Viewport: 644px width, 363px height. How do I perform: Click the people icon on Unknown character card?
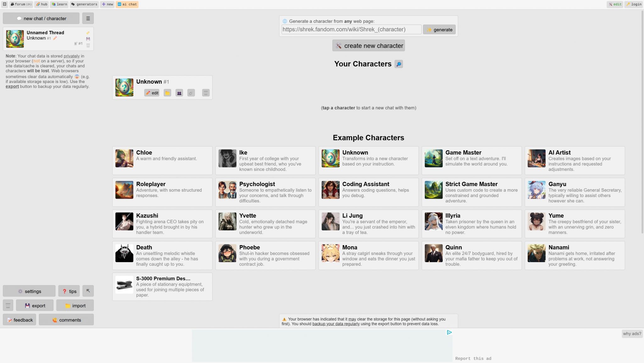click(179, 93)
